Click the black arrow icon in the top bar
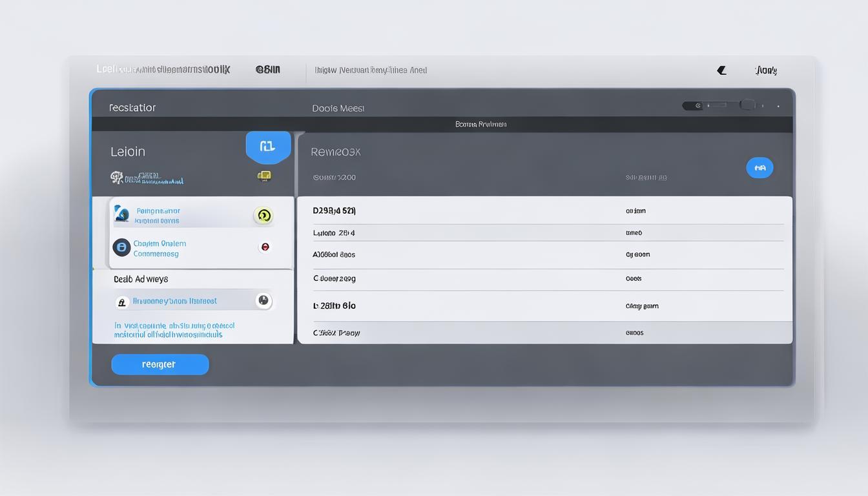The height and width of the screenshot is (496, 868). (x=721, y=70)
